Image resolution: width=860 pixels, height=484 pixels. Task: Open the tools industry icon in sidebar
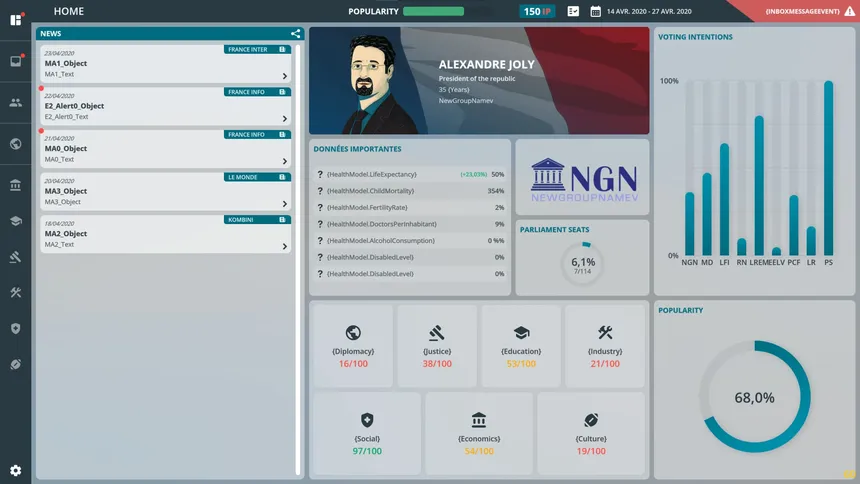pyautogui.click(x=16, y=292)
